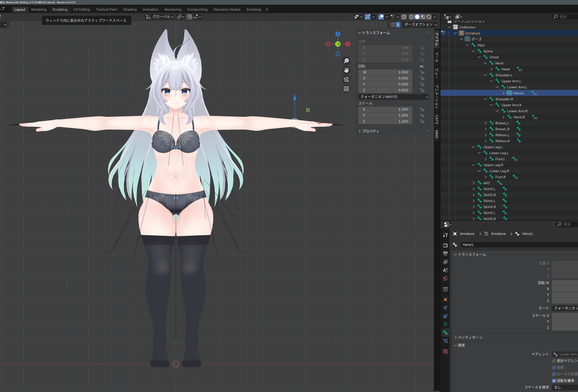Screen dimensions: 578x392
Task: Select the Object properties tab
Action: (446, 299)
